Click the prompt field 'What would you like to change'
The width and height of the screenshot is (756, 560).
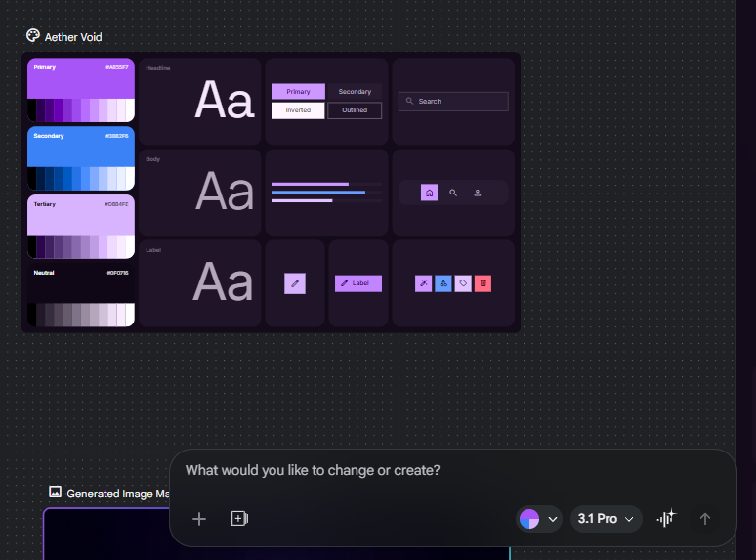coord(313,470)
